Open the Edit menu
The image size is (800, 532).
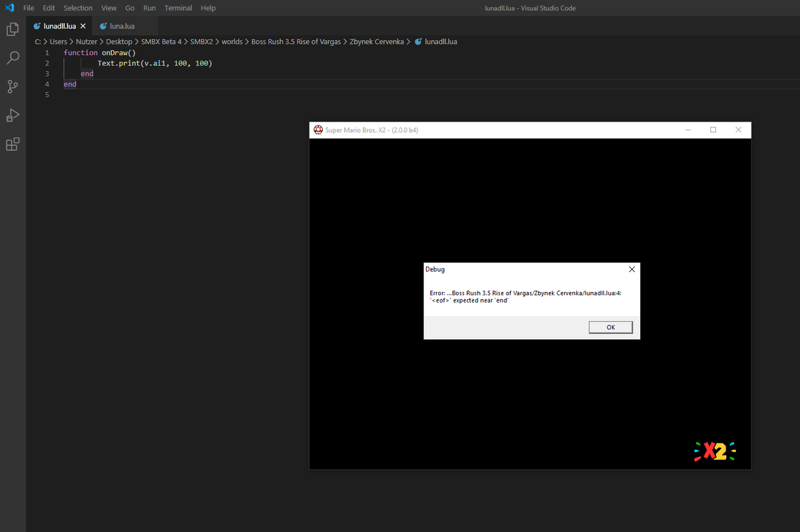coord(49,8)
